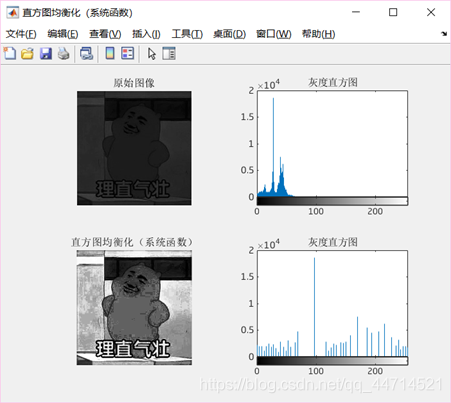
Task: Insert a colorbar from the toolbar
Action: [x=110, y=53]
